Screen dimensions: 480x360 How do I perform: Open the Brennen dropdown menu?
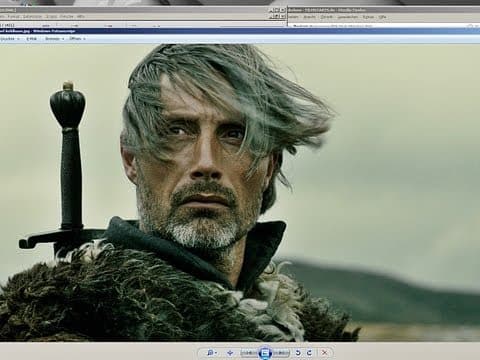tap(54, 39)
